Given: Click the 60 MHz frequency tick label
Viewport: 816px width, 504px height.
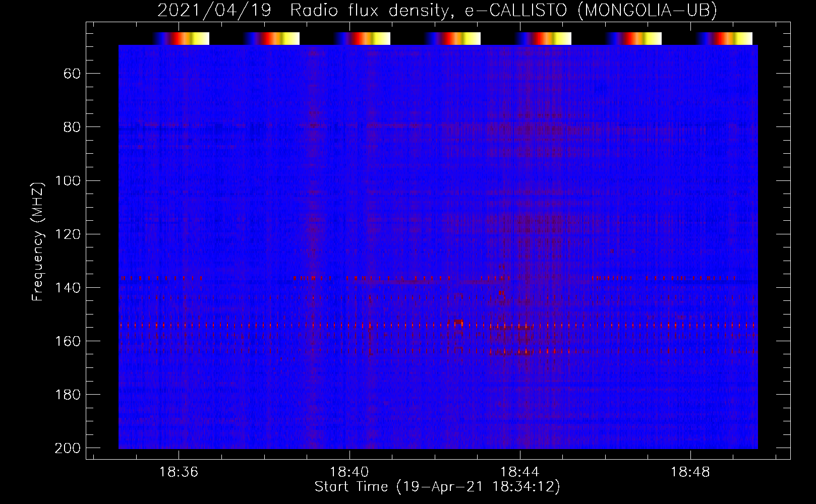Looking at the screenshot, I should 72,74.
